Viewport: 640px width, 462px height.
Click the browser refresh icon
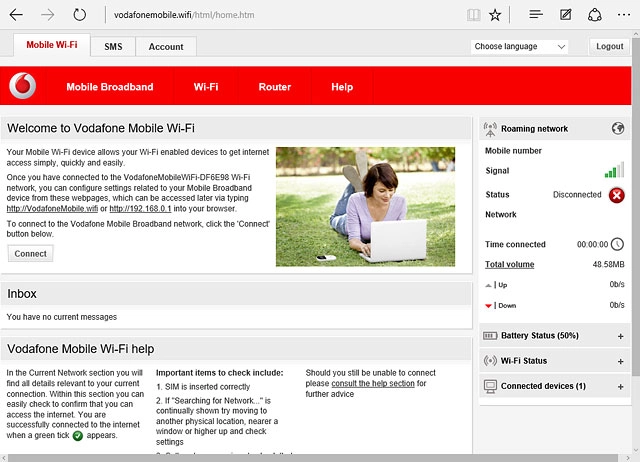80,15
